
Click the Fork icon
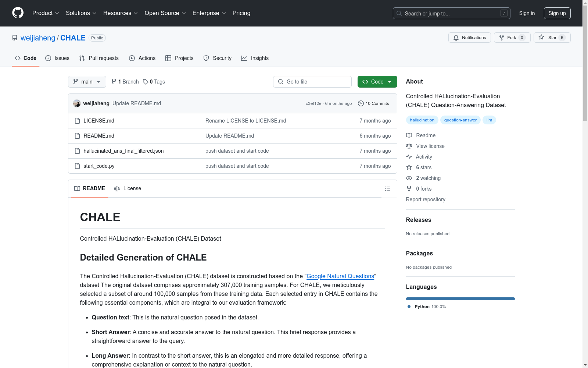502,38
